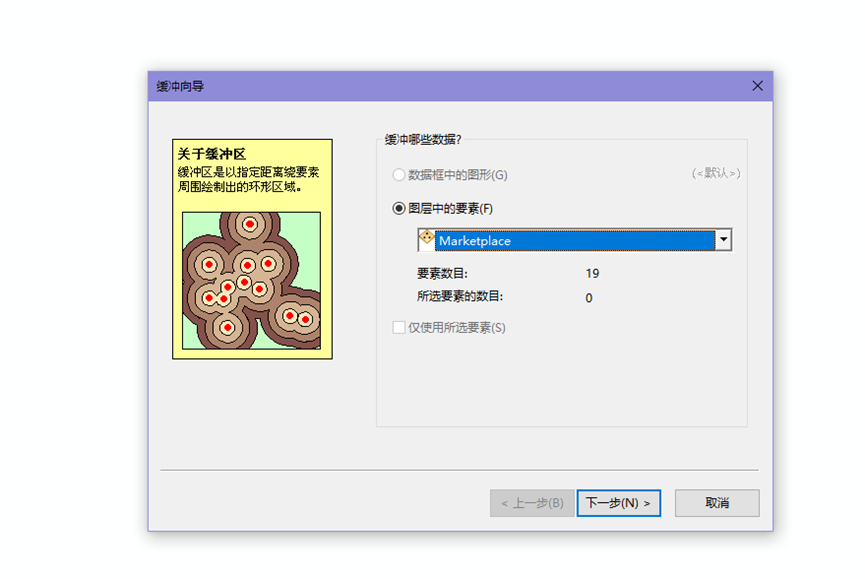Image resolution: width=865 pixels, height=579 pixels.
Task: Click the feature count value 19
Action: click(592, 274)
